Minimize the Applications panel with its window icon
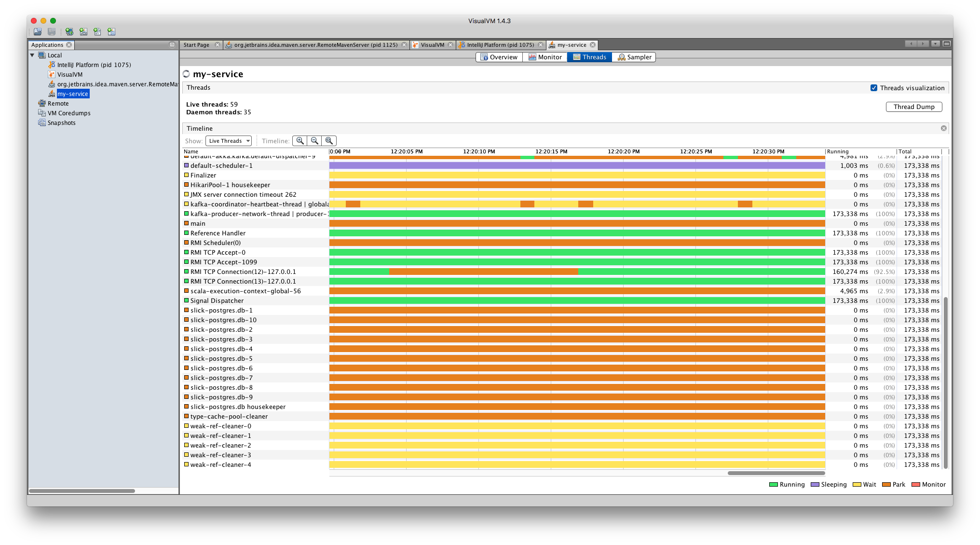 (172, 45)
